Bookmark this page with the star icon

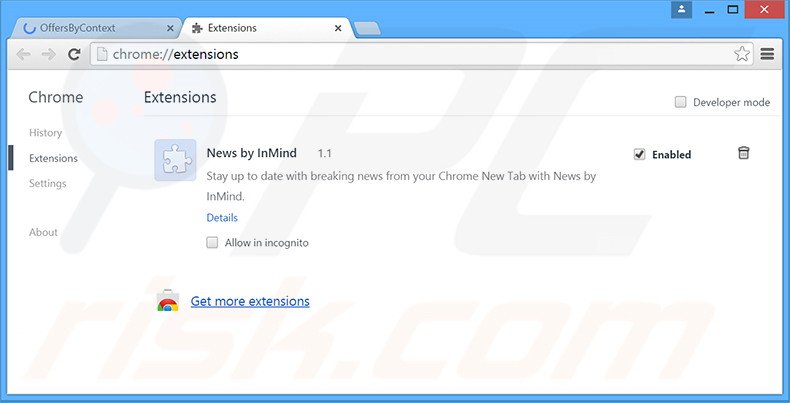pos(742,54)
